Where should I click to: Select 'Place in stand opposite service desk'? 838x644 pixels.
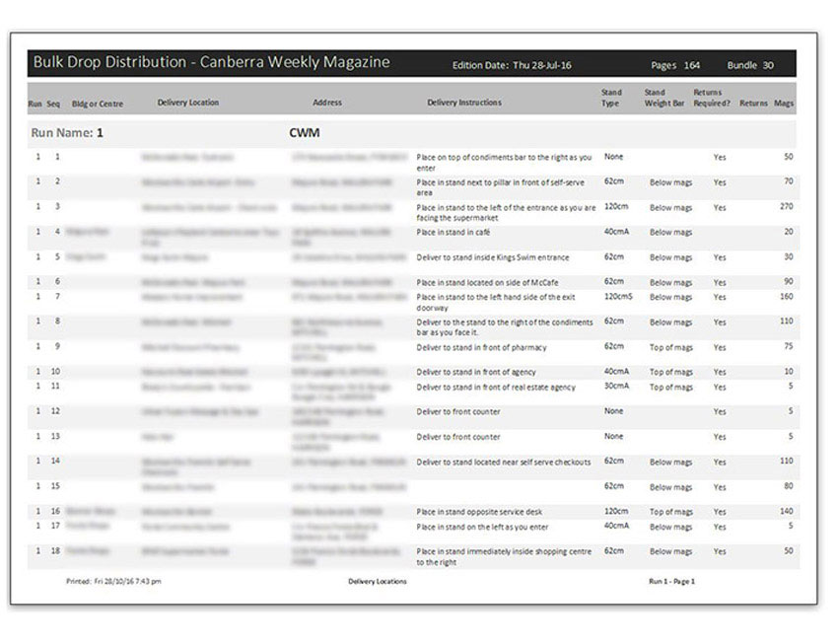[479, 512]
